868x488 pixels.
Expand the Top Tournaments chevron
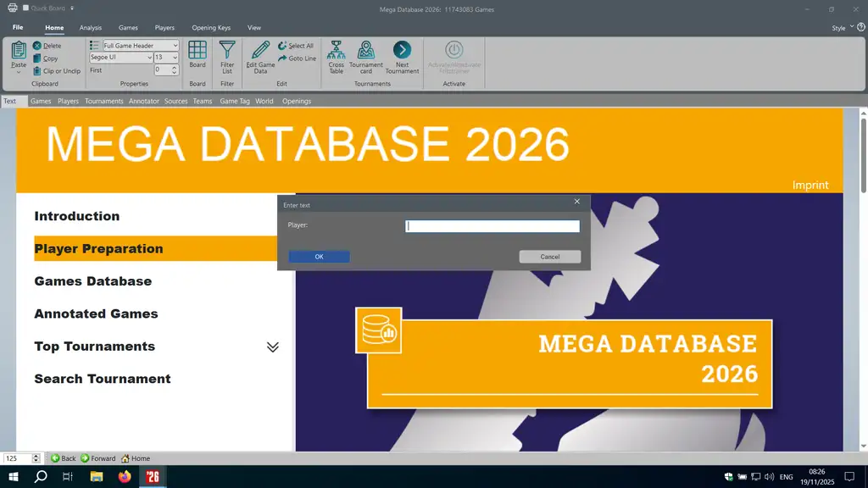(x=272, y=347)
